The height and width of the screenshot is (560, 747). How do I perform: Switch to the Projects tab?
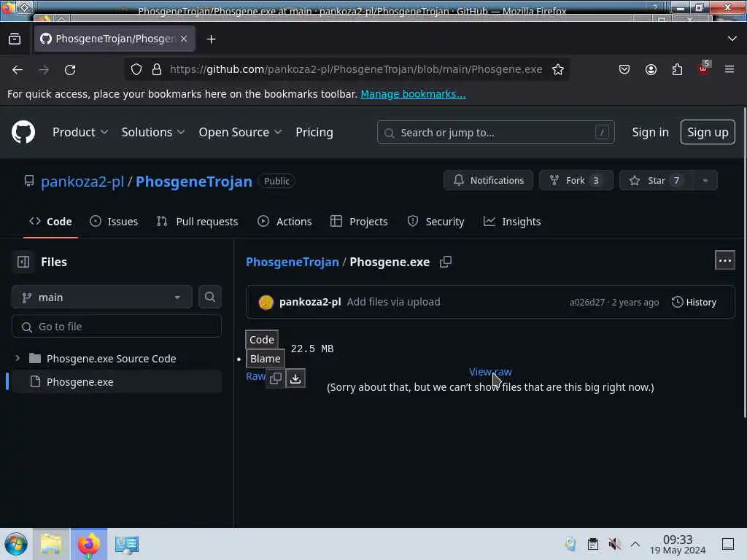click(359, 222)
